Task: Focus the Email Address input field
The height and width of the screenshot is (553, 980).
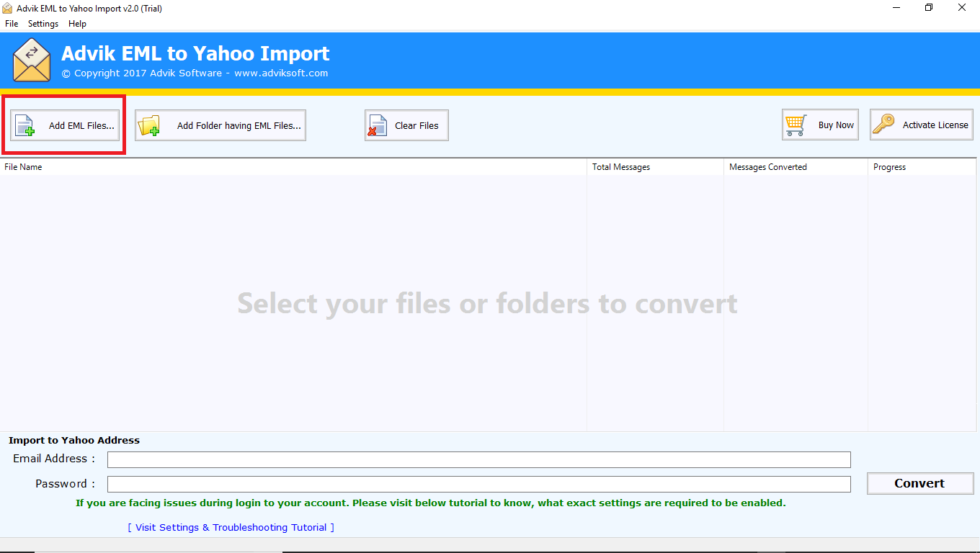Action: click(x=479, y=459)
